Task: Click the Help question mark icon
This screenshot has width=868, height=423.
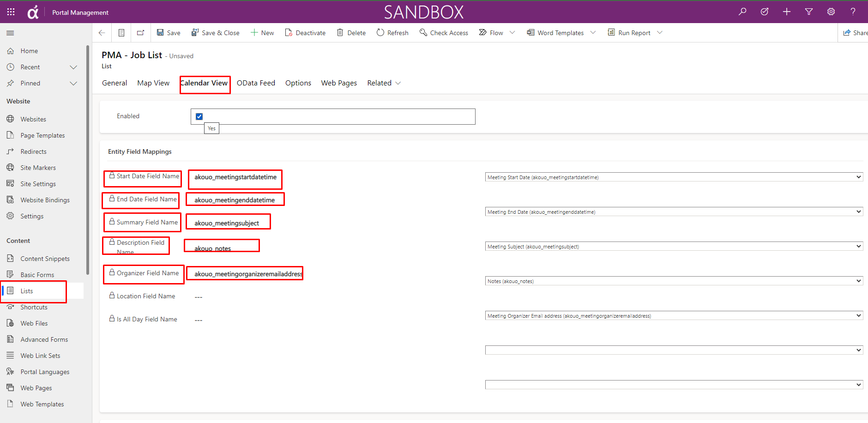Action: point(853,12)
